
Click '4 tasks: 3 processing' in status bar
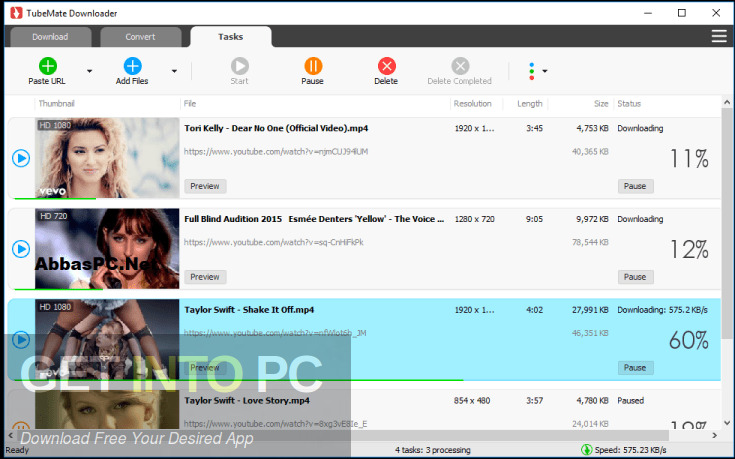click(433, 450)
